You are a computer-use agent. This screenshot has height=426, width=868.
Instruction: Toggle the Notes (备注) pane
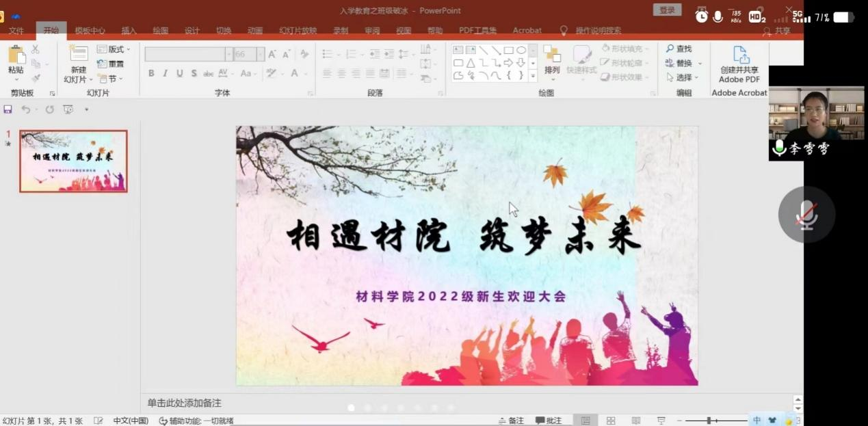(x=511, y=421)
